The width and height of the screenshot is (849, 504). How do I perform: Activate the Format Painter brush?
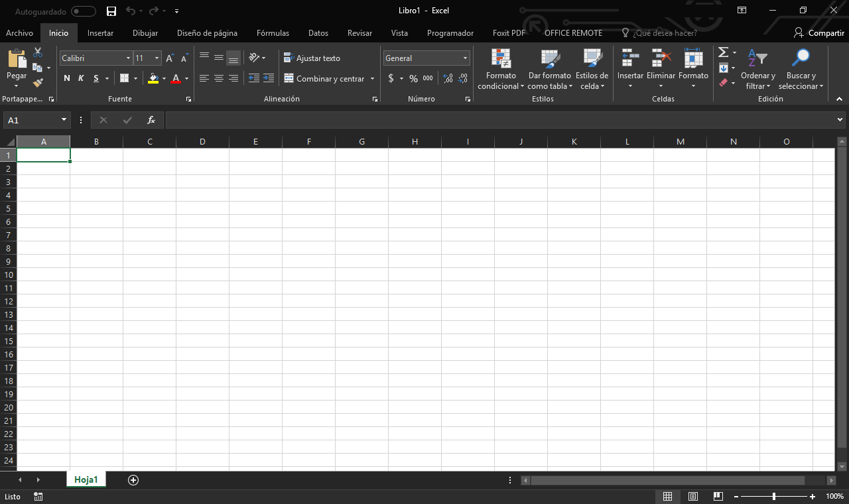[x=38, y=83]
